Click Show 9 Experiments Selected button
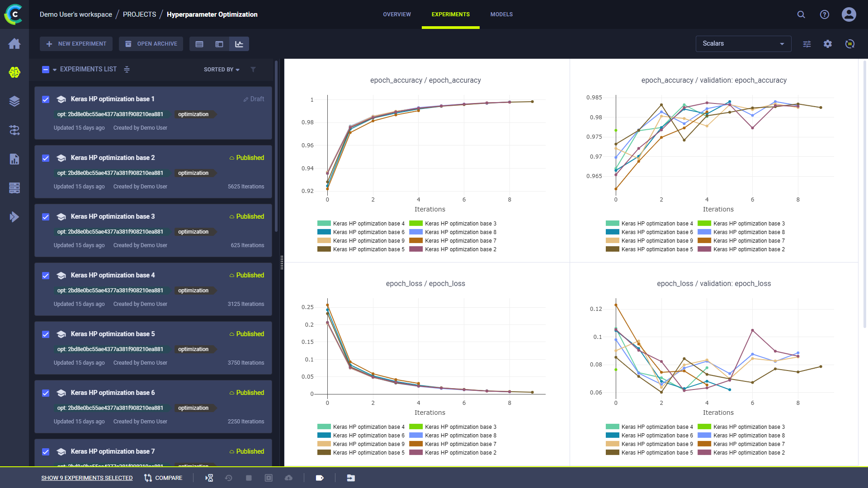The width and height of the screenshot is (868, 488). 87,477
